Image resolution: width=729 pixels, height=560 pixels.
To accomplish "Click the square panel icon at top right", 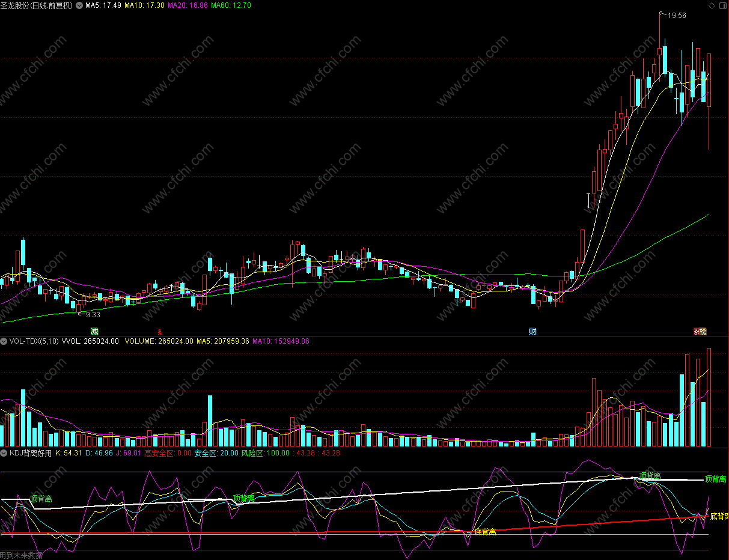I will [x=722, y=5].
